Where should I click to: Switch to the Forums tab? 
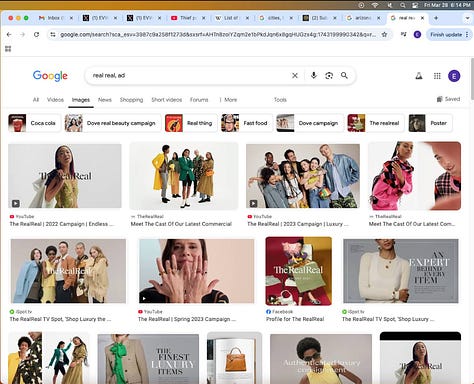(199, 100)
